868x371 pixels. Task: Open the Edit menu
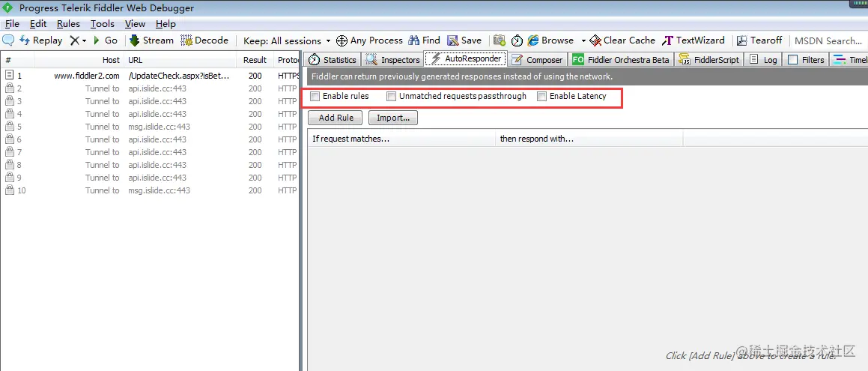click(x=38, y=24)
